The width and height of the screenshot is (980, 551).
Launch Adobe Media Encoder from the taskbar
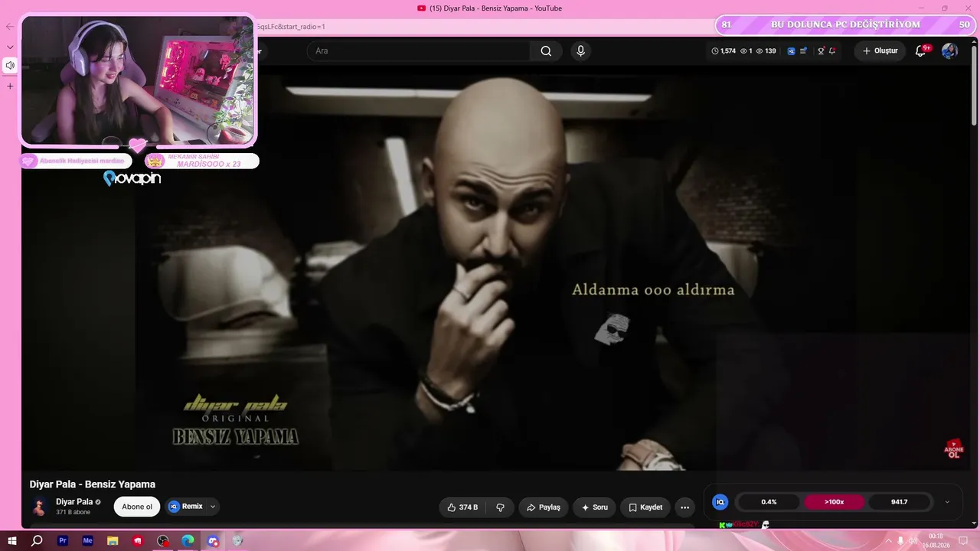pyautogui.click(x=88, y=541)
